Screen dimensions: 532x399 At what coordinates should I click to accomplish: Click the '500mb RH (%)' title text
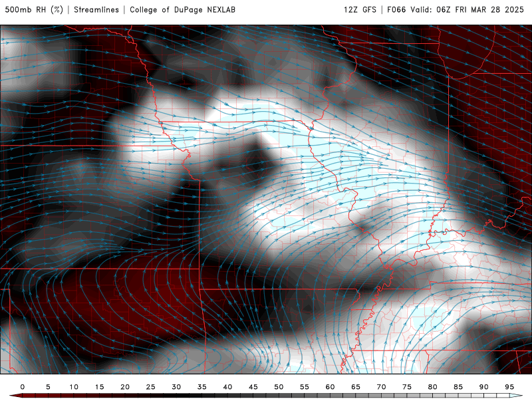tap(35, 9)
